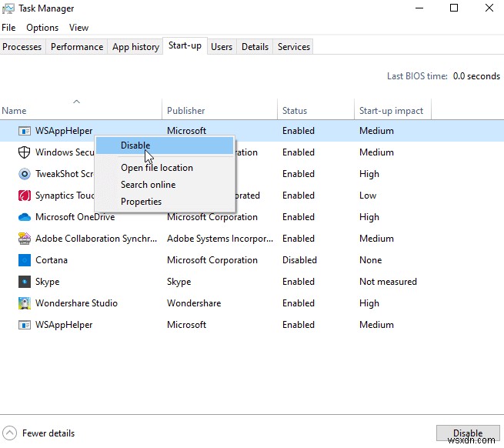
Task: Open the File menu
Action: click(8, 28)
